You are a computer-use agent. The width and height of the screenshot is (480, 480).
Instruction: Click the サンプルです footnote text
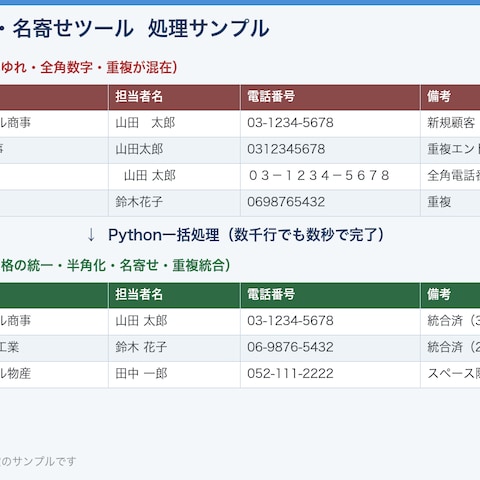[44, 462]
